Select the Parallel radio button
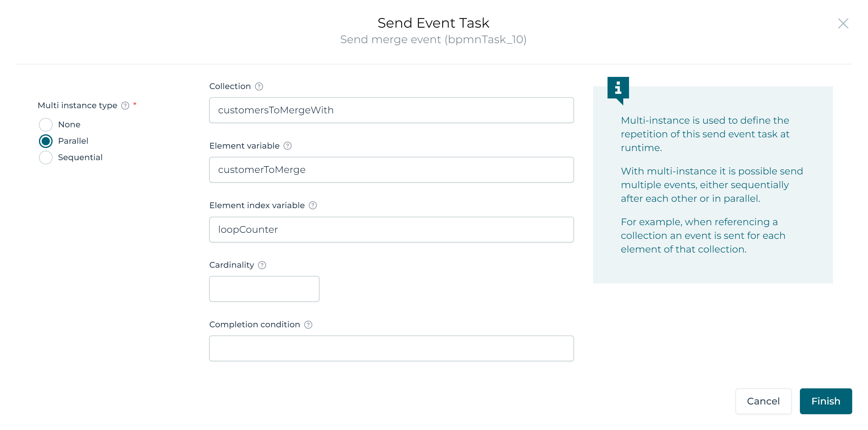 (46, 141)
